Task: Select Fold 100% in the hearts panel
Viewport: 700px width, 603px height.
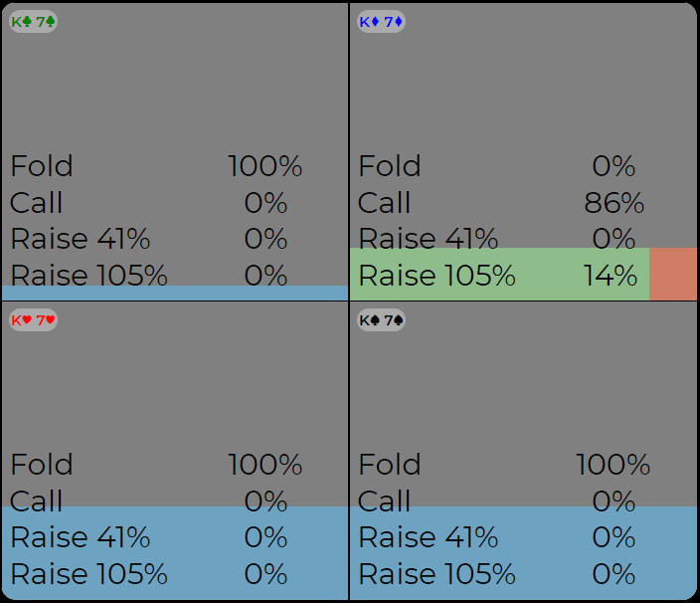Action: point(156,465)
